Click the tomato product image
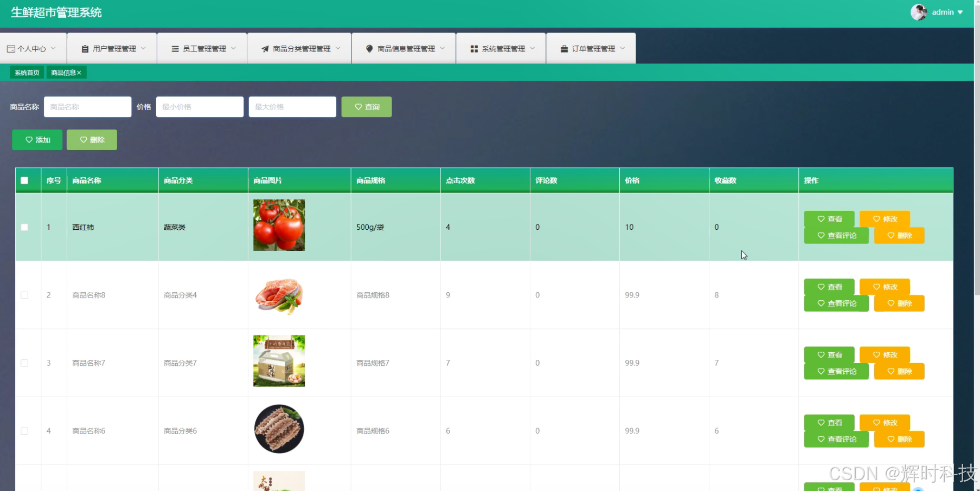The image size is (980, 491). [x=279, y=225]
